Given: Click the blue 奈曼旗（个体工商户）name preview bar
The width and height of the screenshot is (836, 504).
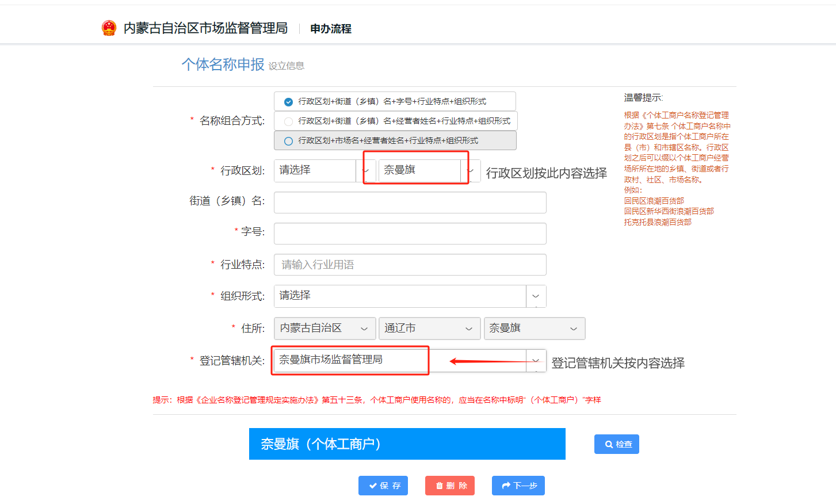Looking at the screenshot, I should (407, 444).
